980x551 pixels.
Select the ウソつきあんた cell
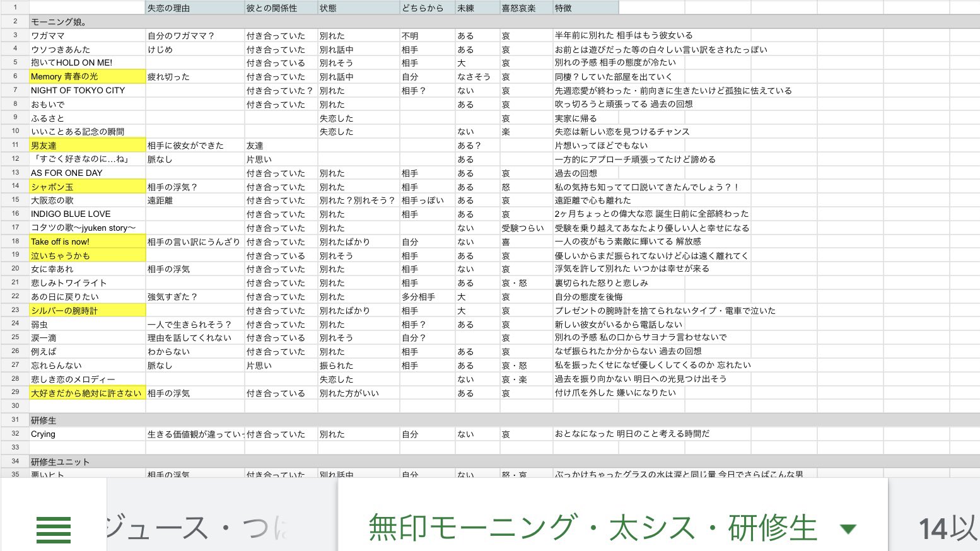[x=87, y=49]
